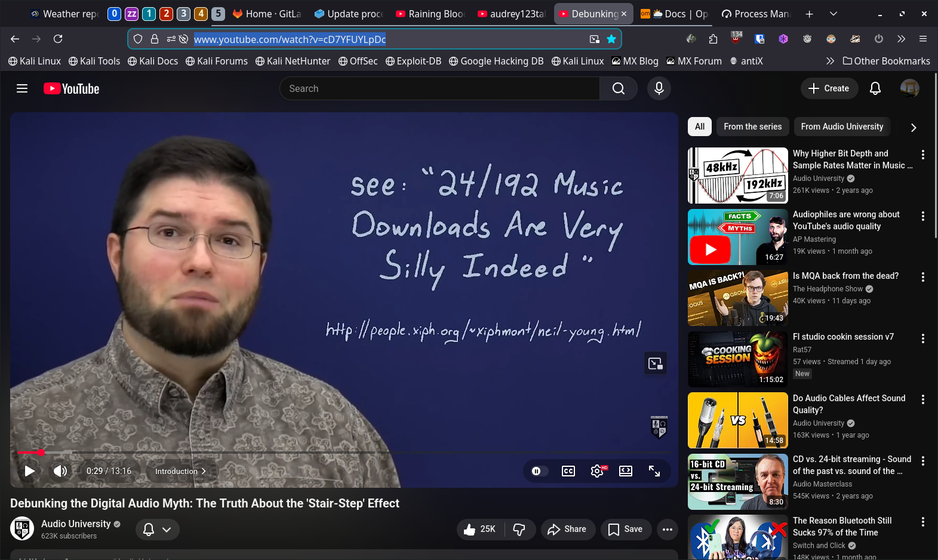Open the Audio University channel link
This screenshot has width=938, height=560.
click(x=76, y=524)
